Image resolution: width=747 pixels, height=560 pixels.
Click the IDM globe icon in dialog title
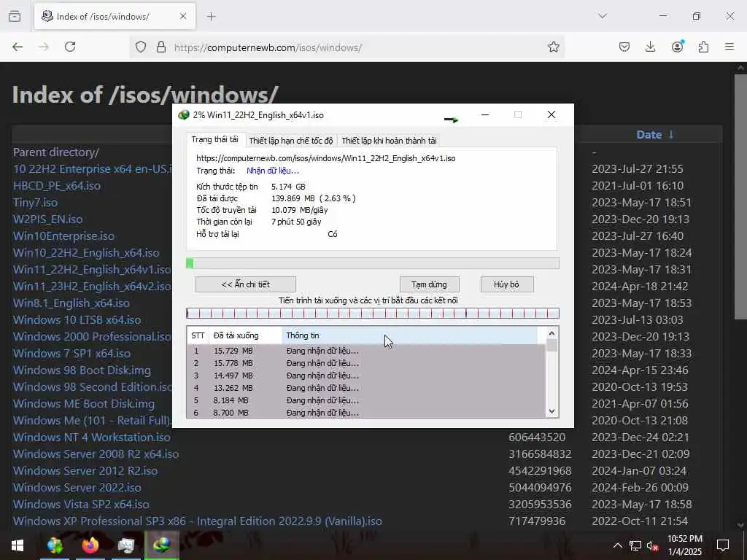point(183,114)
